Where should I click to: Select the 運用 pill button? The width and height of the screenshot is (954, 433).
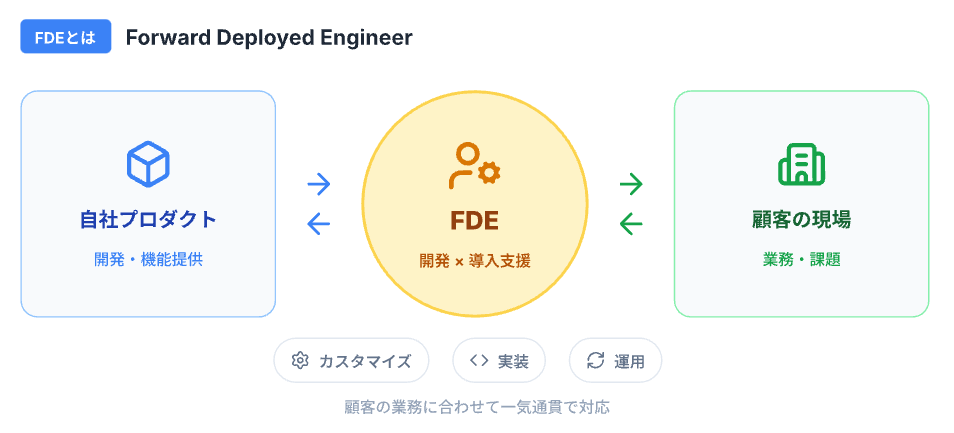[x=615, y=361]
